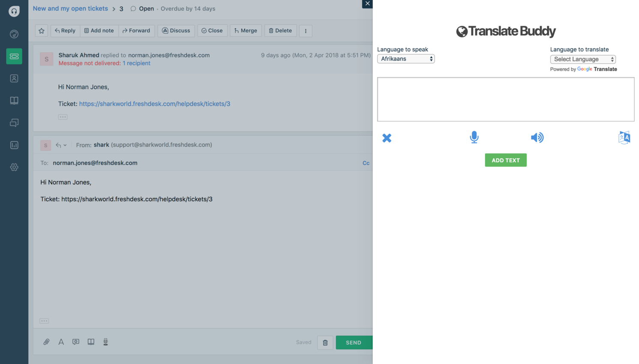The image size is (639, 364).
Task: Expand quoted text in Sharuk's message
Action: point(63,117)
